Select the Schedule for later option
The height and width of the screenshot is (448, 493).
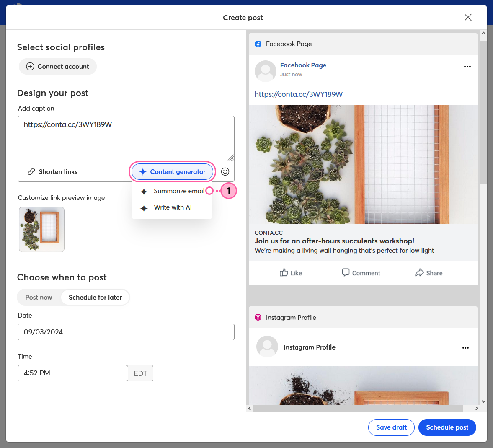95,297
